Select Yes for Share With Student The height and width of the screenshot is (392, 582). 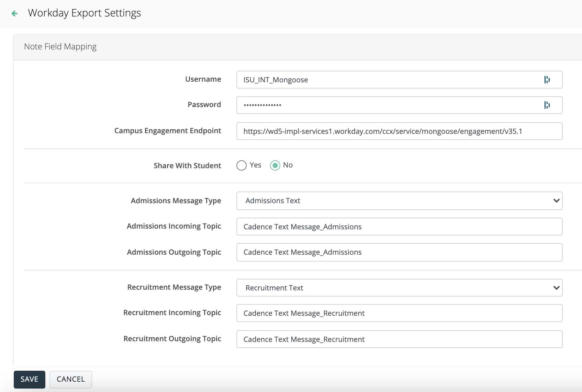coord(242,165)
